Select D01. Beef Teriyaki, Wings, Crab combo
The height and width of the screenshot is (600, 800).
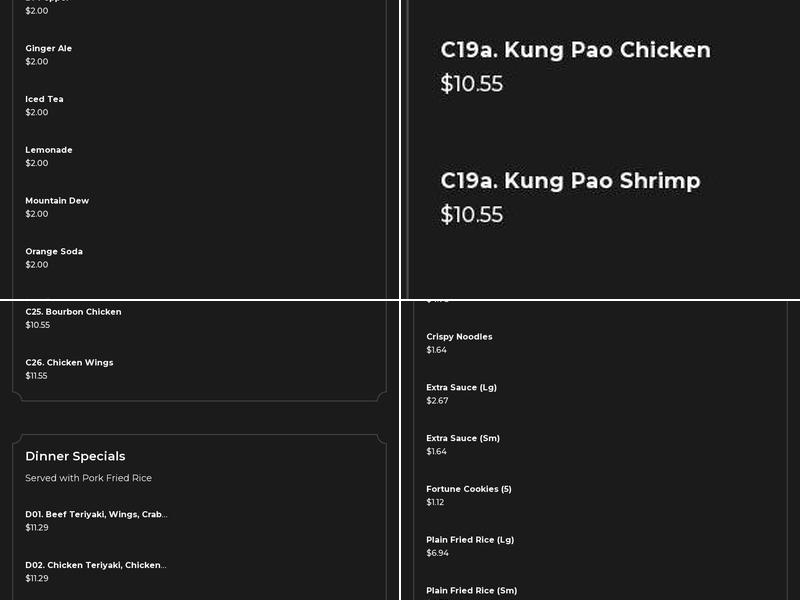point(96,514)
